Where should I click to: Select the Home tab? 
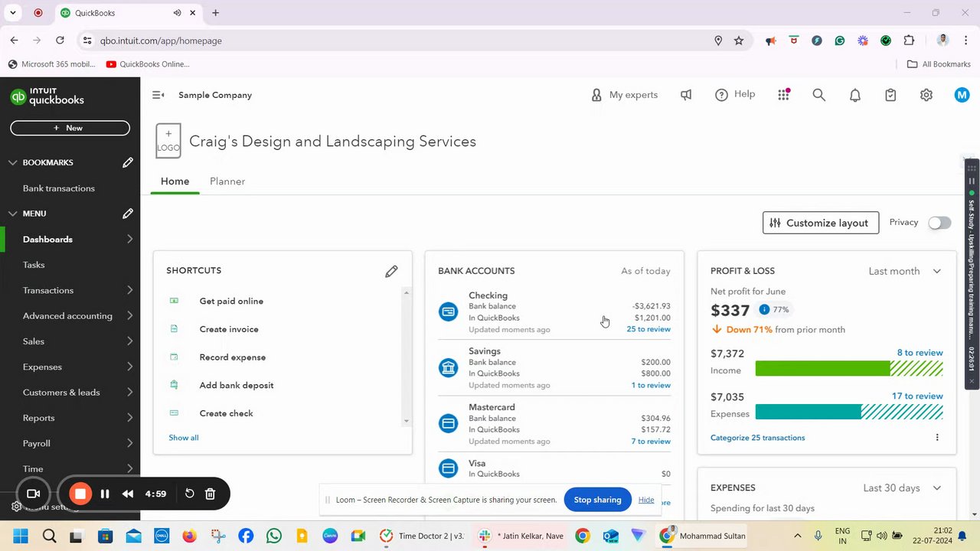pyautogui.click(x=175, y=181)
